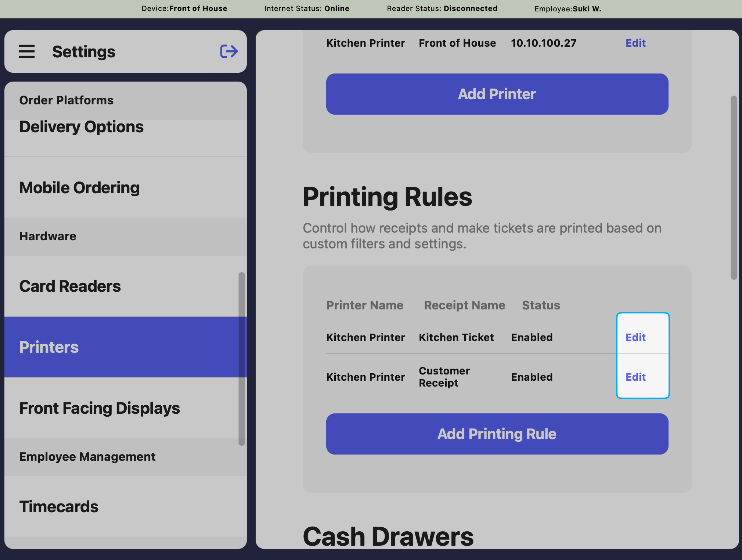Screen dimensions: 742x560
Task: Click the Hardware section header
Action: [x=48, y=236]
